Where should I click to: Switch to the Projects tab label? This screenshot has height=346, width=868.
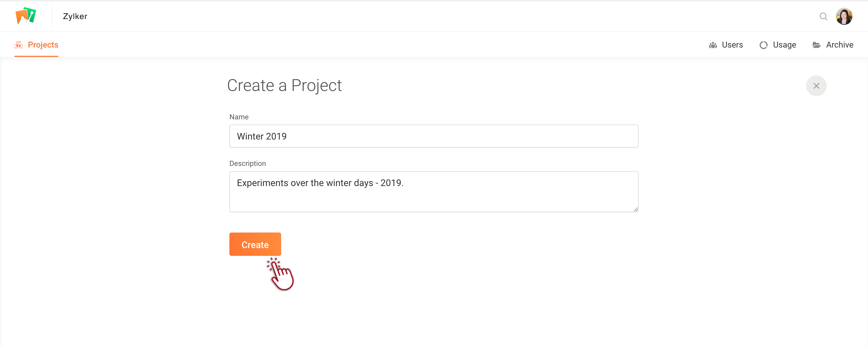(x=43, y=45)
